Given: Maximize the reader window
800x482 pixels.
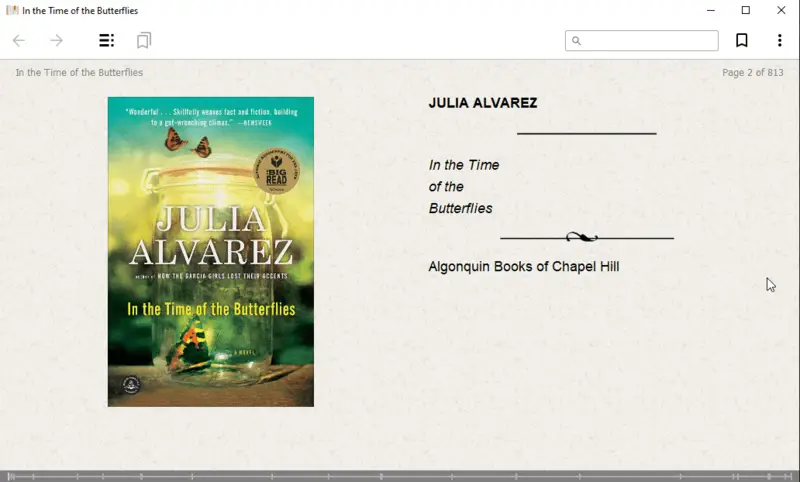Looking at the screenshot, I should [x=745, y=10].
